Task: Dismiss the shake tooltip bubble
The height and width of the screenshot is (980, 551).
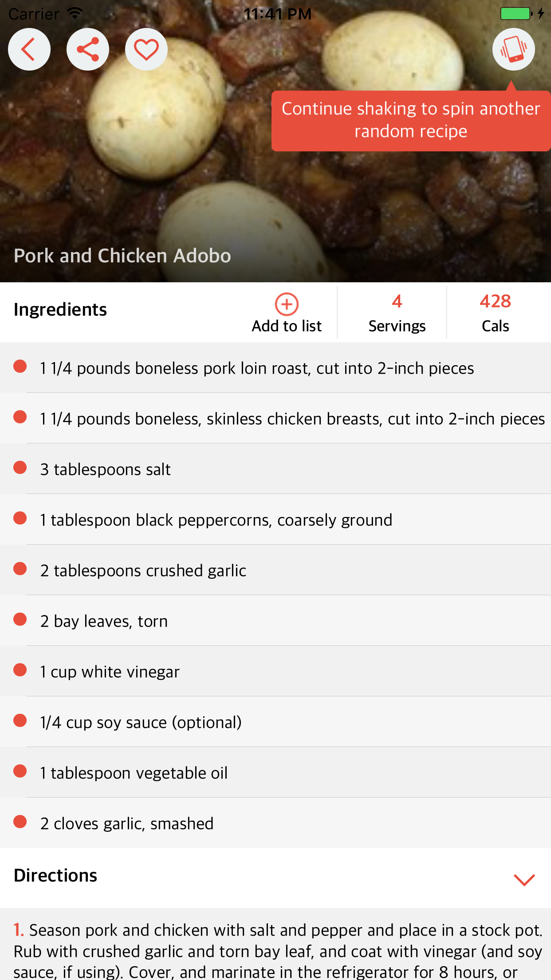Action: coord(411,121)
